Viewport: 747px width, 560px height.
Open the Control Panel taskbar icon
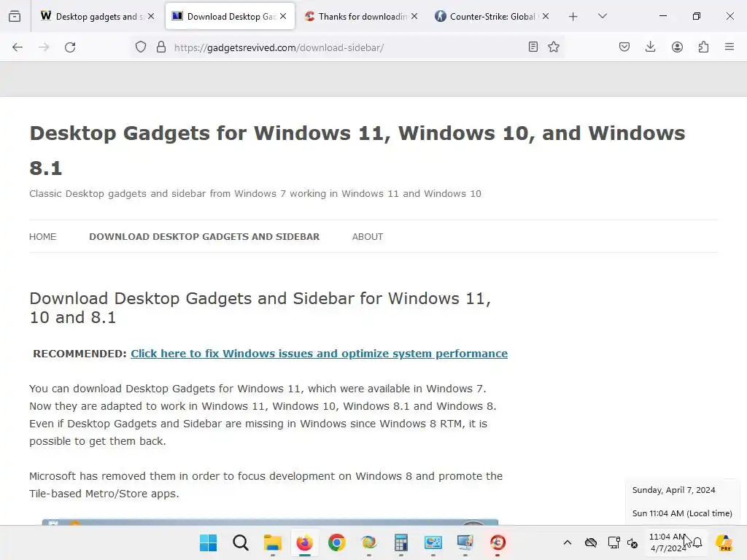433,542
